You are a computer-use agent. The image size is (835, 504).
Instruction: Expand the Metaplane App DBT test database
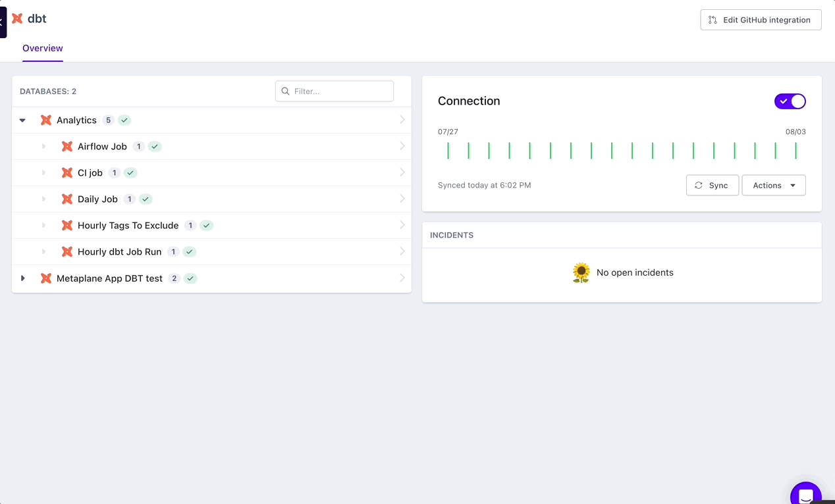point(22,278)
